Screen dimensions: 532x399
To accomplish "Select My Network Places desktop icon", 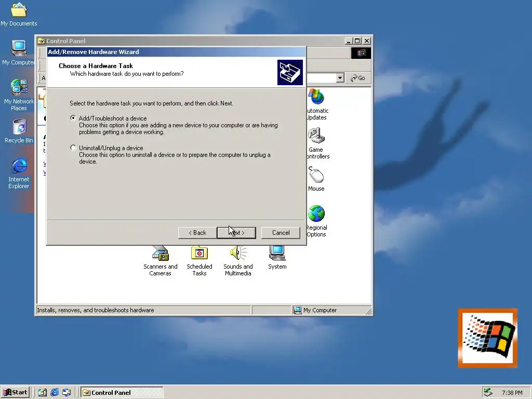I will coord(19,95).
